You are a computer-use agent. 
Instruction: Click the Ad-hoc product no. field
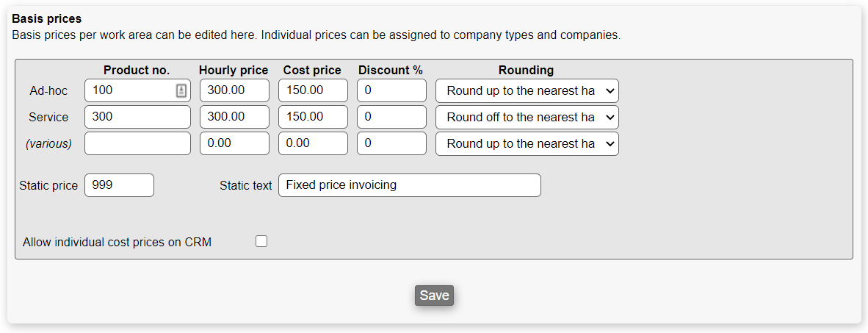tap(129, 91)
